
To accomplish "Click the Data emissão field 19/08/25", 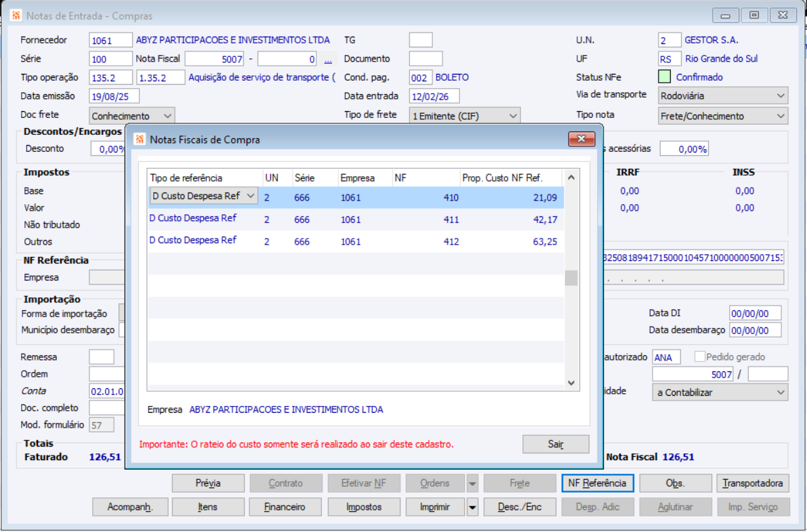I will [115, 96].
